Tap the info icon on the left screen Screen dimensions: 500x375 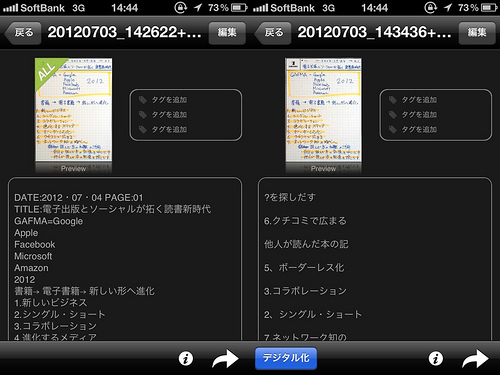point(186,359)
